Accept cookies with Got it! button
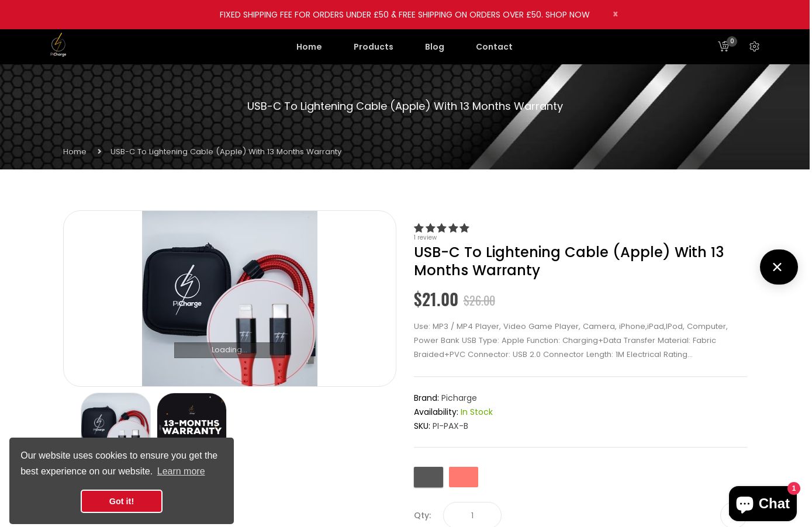The height and width of the screenshot is (527, 812). pyautogui.click(x=122, y=501)
